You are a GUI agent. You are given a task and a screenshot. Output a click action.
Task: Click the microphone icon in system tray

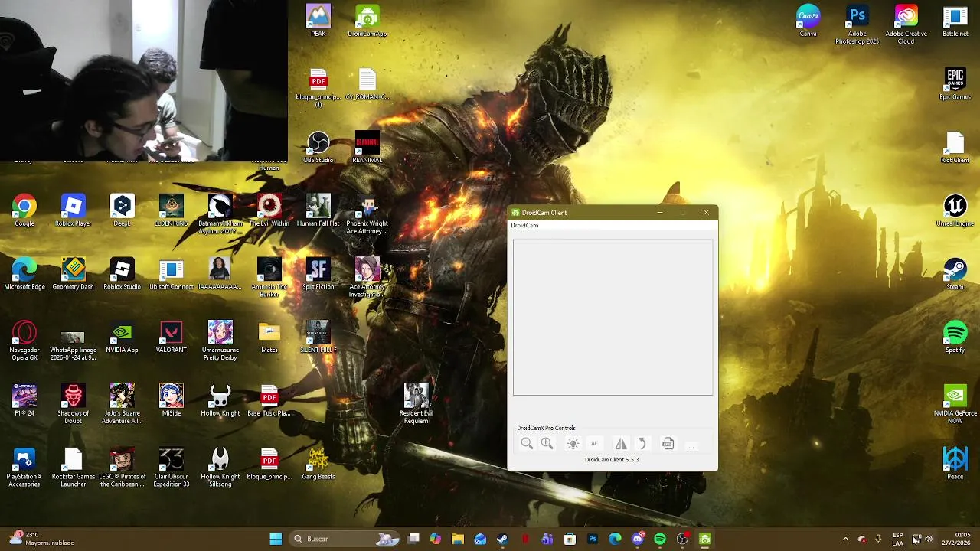coord(878,539)
